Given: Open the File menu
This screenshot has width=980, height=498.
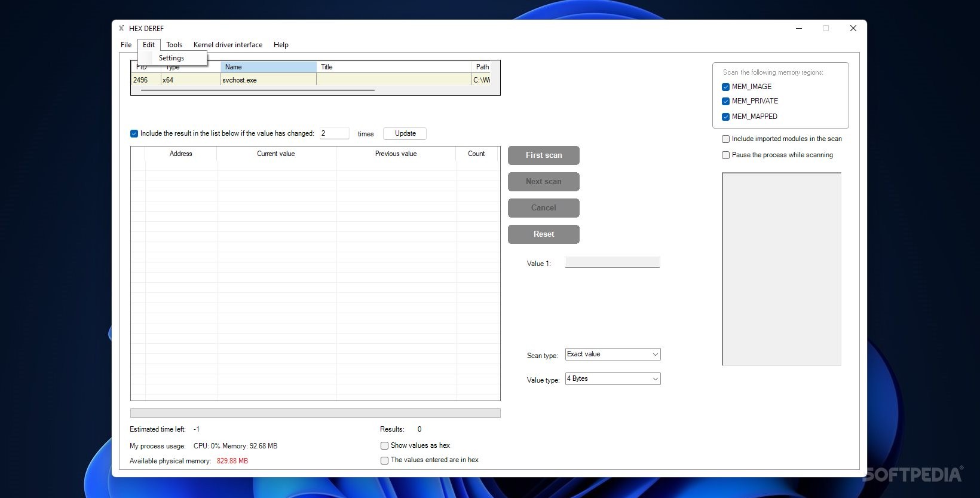Looking at the screenshot, I should (126, 45).
